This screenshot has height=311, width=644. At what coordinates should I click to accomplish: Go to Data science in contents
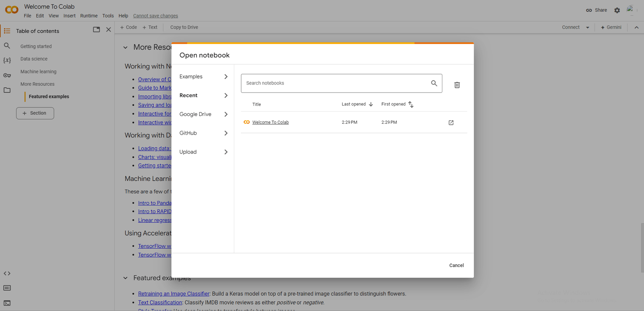(x=34, y=59)
